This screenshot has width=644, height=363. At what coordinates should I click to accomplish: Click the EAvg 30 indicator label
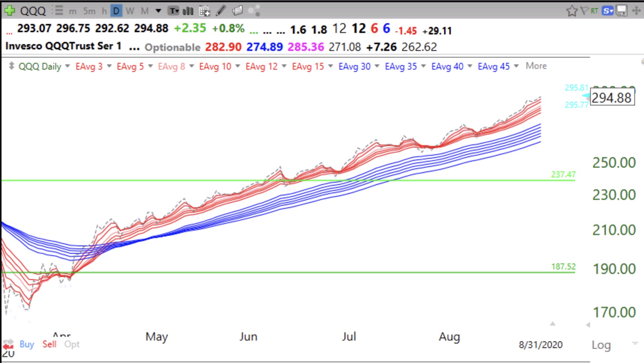tap(354, 66)
